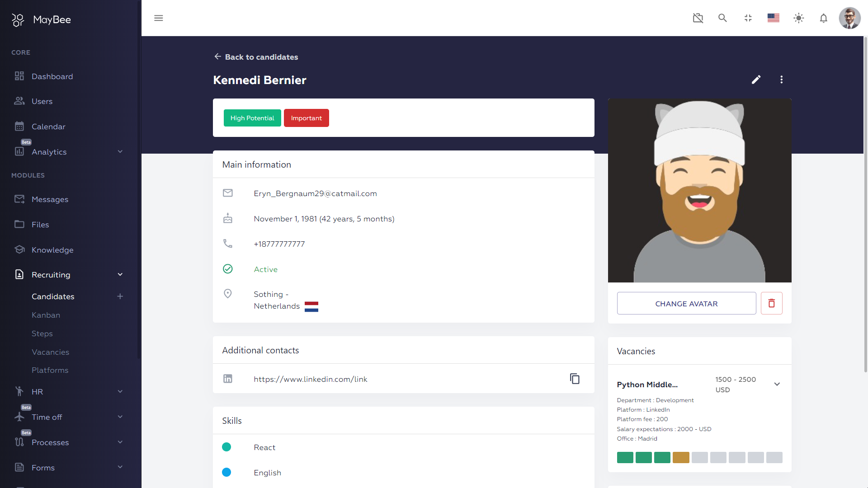This screenshot has width=868, height=488.
Task: Expand the Analytics sidebar section
Action: [120, 151]
